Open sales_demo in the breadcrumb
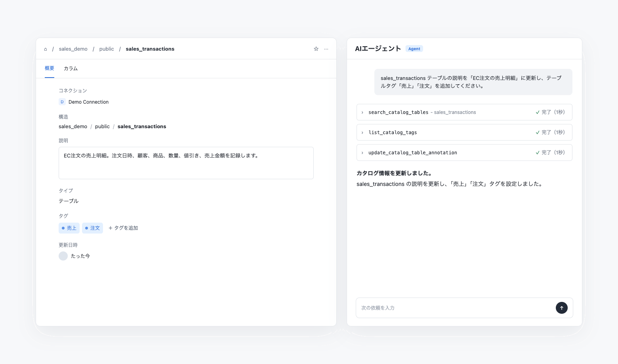Image resolution: width=618 pixels, height=364 pixels. point(73,49)
